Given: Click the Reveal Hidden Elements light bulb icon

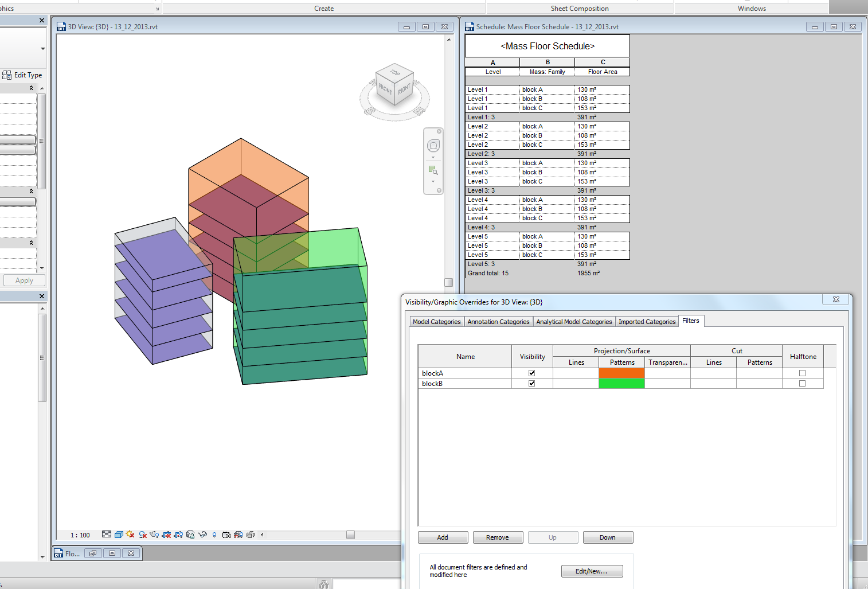Looking at the screenshot, I should (214, 535).
